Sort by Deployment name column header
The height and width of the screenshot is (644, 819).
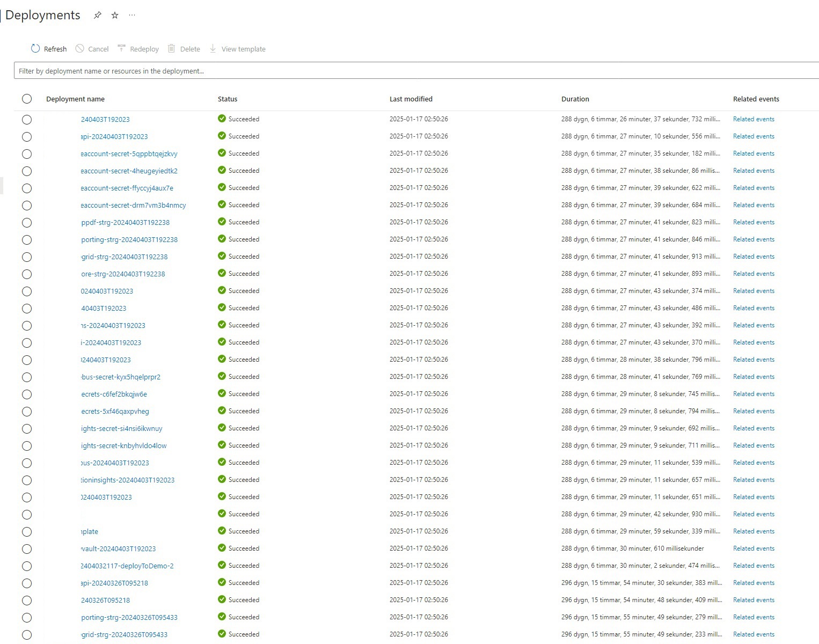[75, 99]
